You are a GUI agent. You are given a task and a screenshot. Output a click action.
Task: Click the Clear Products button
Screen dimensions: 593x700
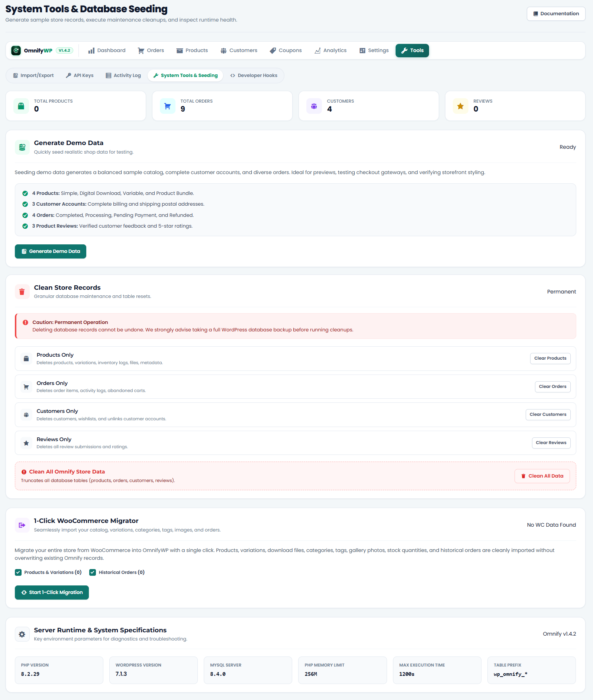click(x=550, y=359)
